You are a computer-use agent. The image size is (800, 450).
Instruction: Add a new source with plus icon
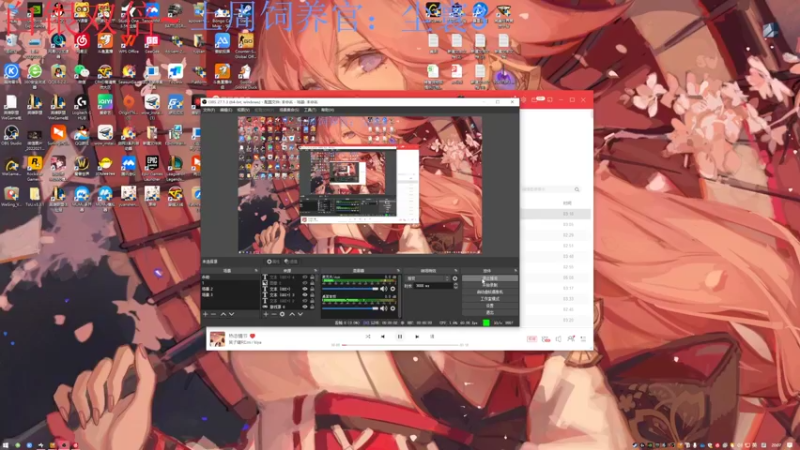click(x=266, y=314)
